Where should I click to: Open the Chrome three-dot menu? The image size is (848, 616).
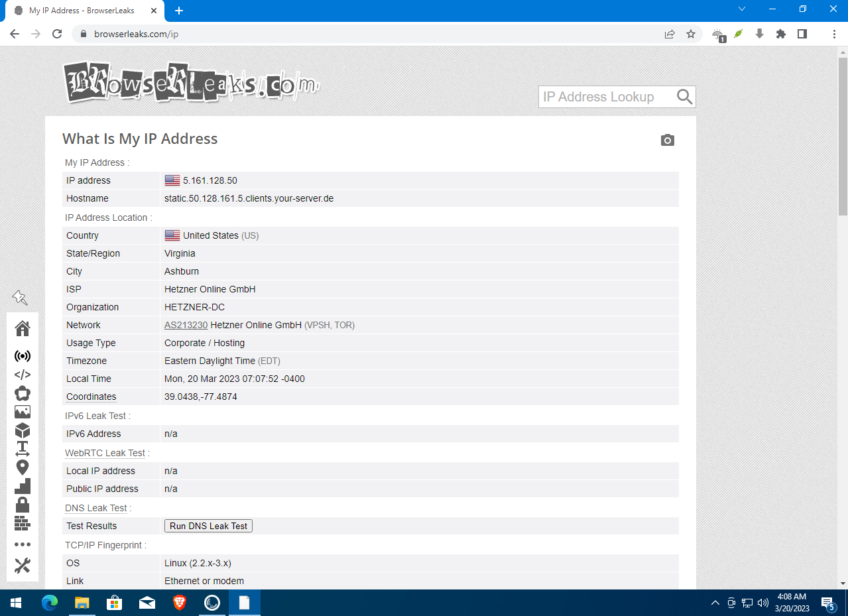tap(833, 34)
